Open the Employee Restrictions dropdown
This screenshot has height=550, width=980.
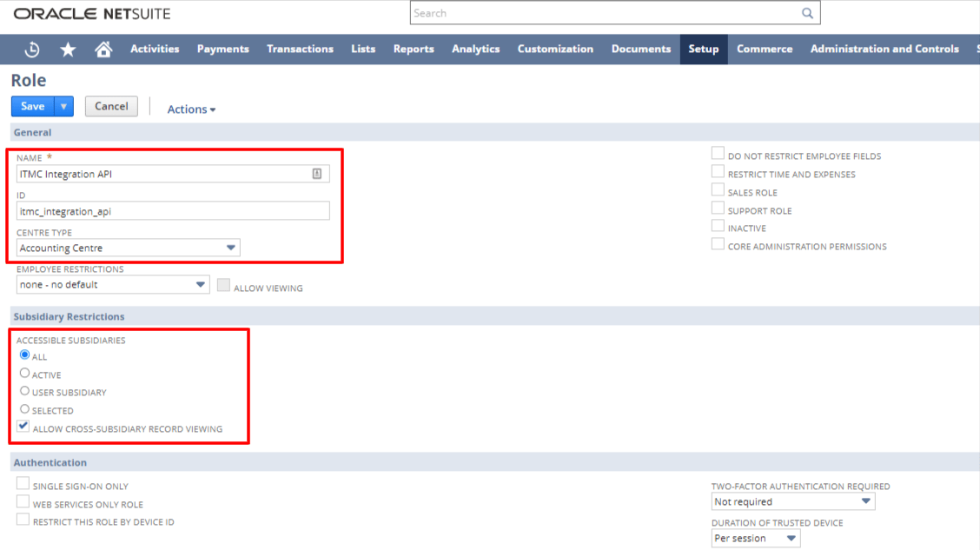tap(113, 284)
